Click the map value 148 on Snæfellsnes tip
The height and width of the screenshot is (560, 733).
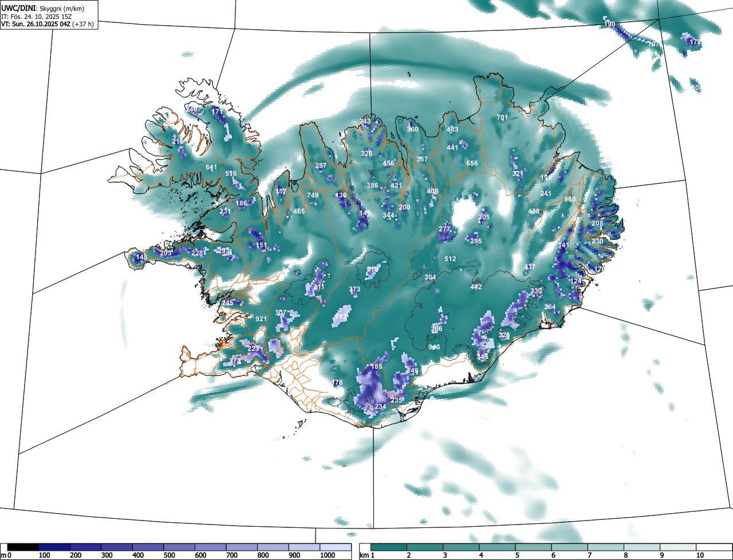(141, 257)
